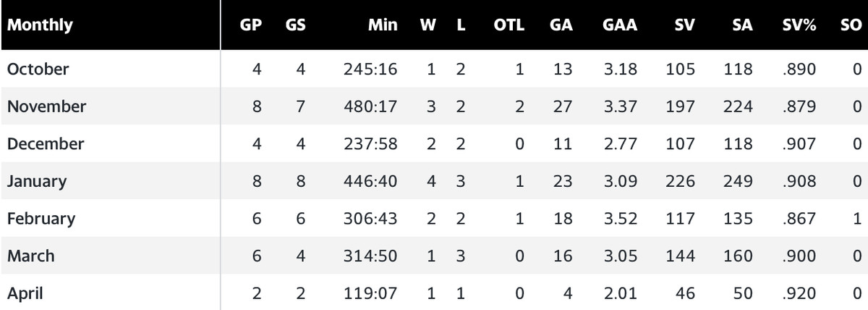This screenshot has height=310, width=868.
Task: Select the January row label
Action: click(36, 181)
